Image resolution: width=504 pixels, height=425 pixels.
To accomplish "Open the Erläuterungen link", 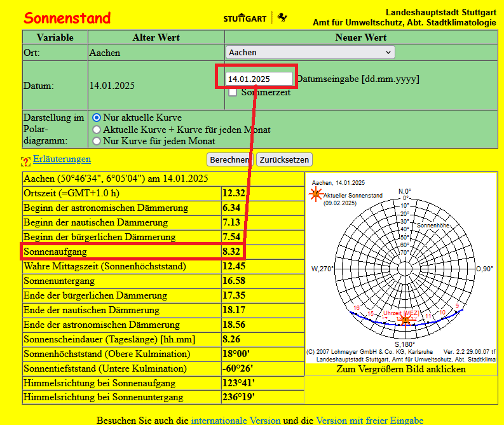I will [x=62, y=159].
